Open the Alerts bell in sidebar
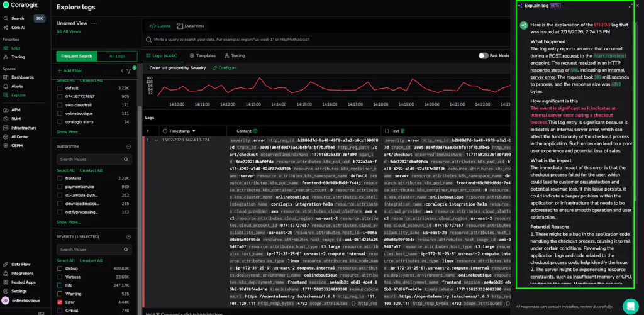Viewport: 644px width, 315px height. (x=6, y=86)
